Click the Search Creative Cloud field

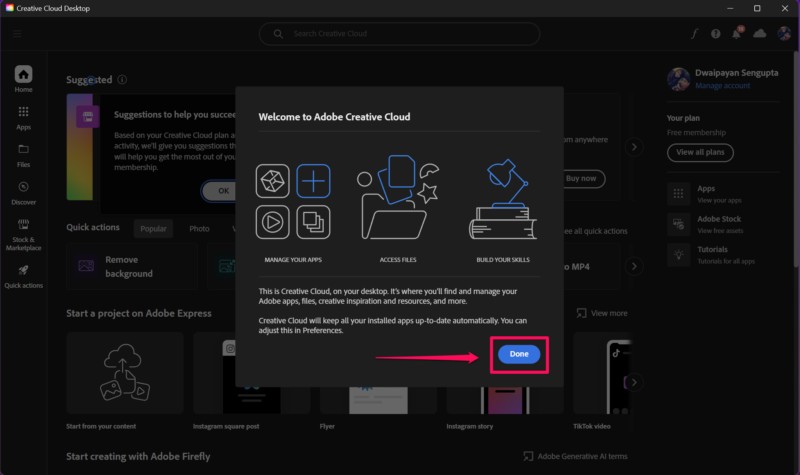[400, 34]
